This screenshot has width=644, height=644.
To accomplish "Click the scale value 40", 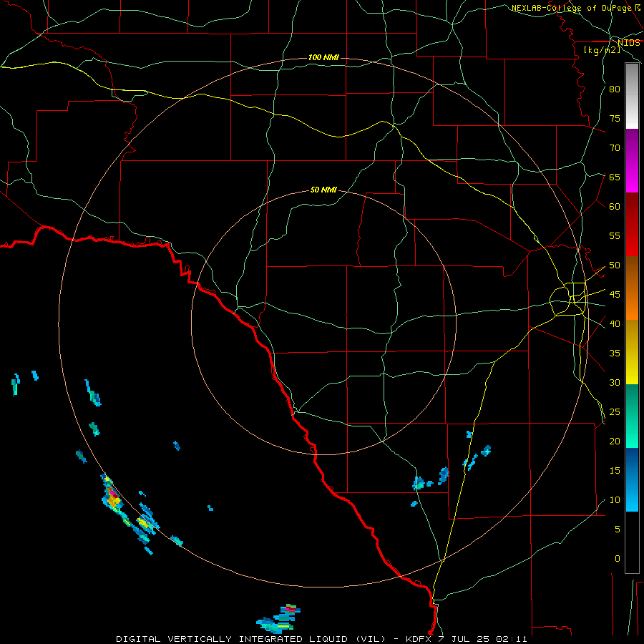I will pyautogui.click(x=615, y=323).
